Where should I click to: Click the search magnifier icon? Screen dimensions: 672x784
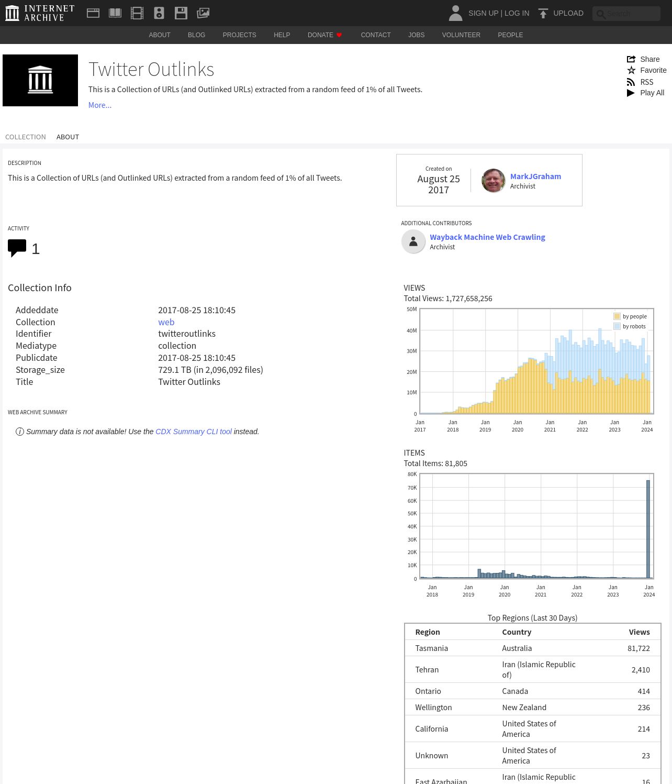(601, 14)
